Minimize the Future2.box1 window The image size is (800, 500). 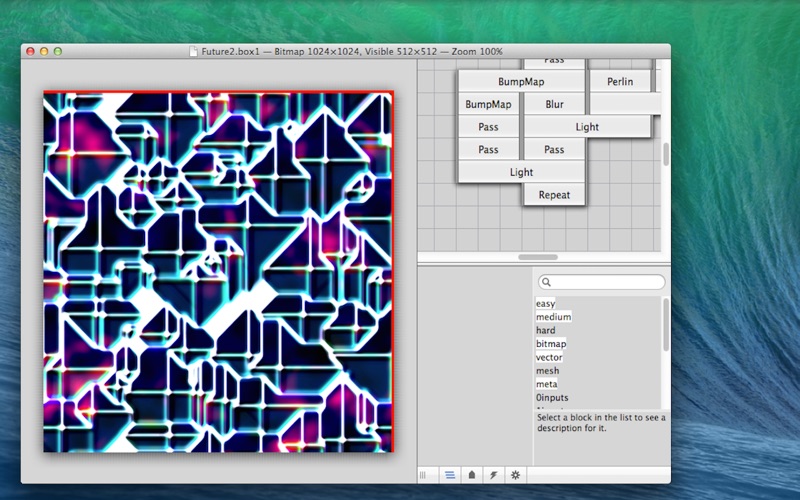44,52
